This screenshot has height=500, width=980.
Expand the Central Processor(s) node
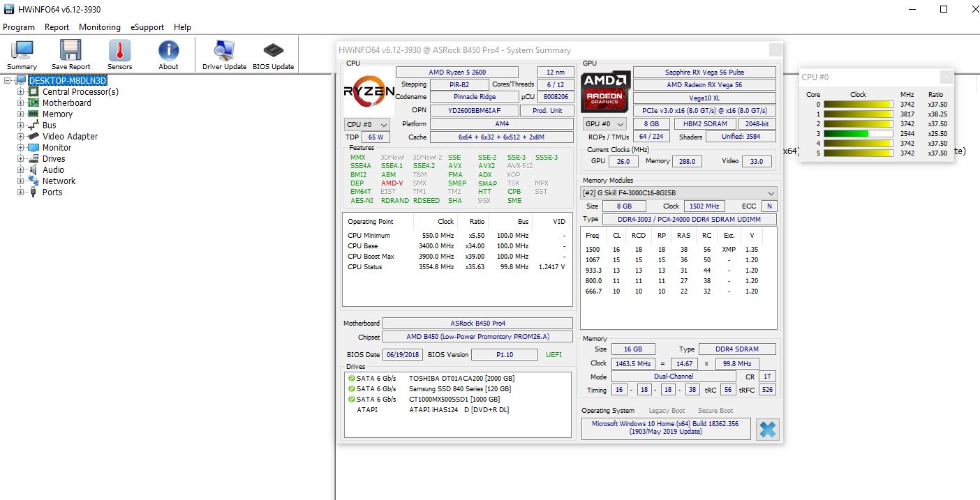[21, 91]
